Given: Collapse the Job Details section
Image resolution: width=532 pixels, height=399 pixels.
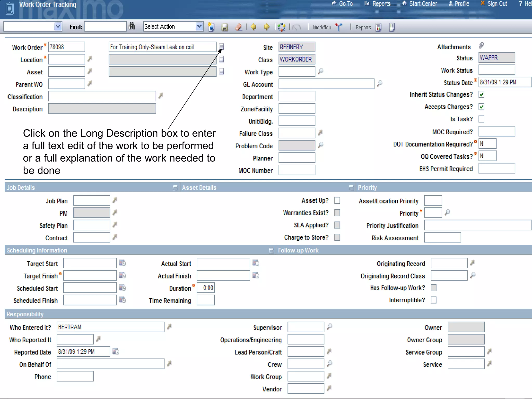Looking at the screenshot, I should click(175, 188).
